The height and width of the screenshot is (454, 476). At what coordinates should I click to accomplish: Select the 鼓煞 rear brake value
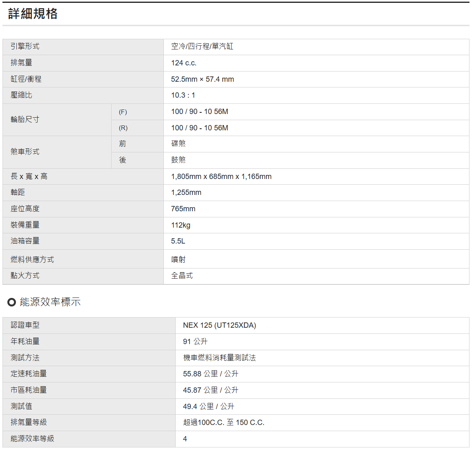pos(178,160)
